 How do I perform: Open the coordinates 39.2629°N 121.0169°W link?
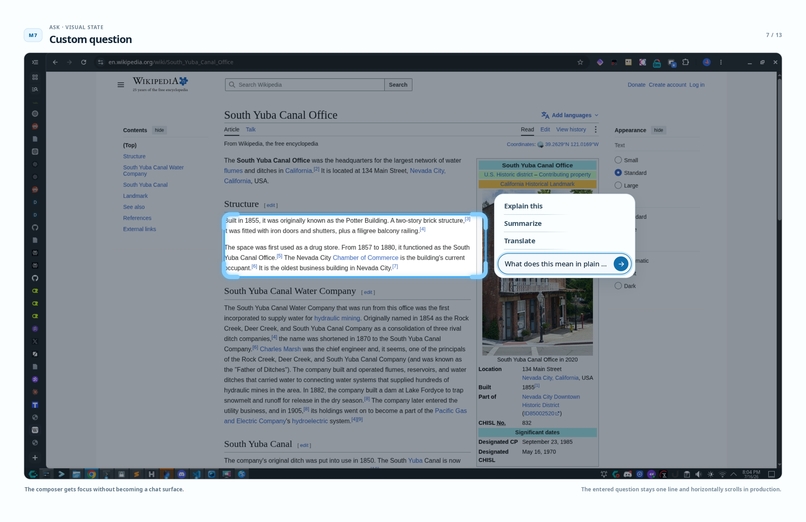[x=572, y=144]
